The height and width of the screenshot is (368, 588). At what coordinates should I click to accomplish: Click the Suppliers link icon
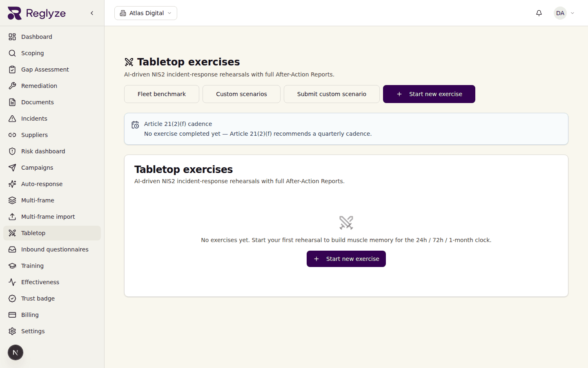pos(12,135)
